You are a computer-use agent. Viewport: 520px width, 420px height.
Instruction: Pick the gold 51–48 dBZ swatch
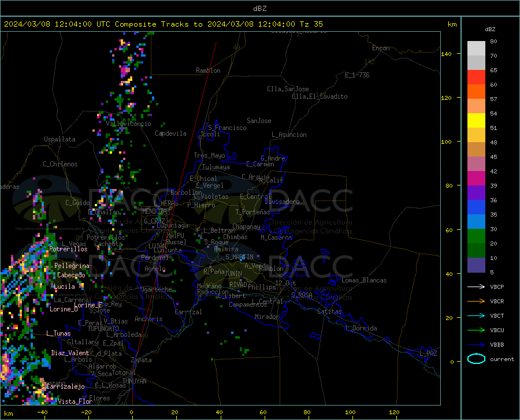pyautogui.click(x=476, y=135)
